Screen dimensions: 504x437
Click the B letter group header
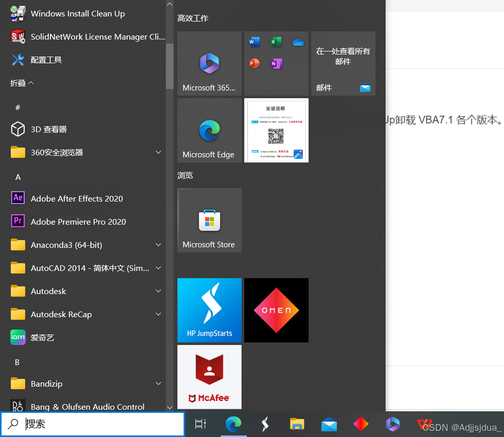pos(17,362)
